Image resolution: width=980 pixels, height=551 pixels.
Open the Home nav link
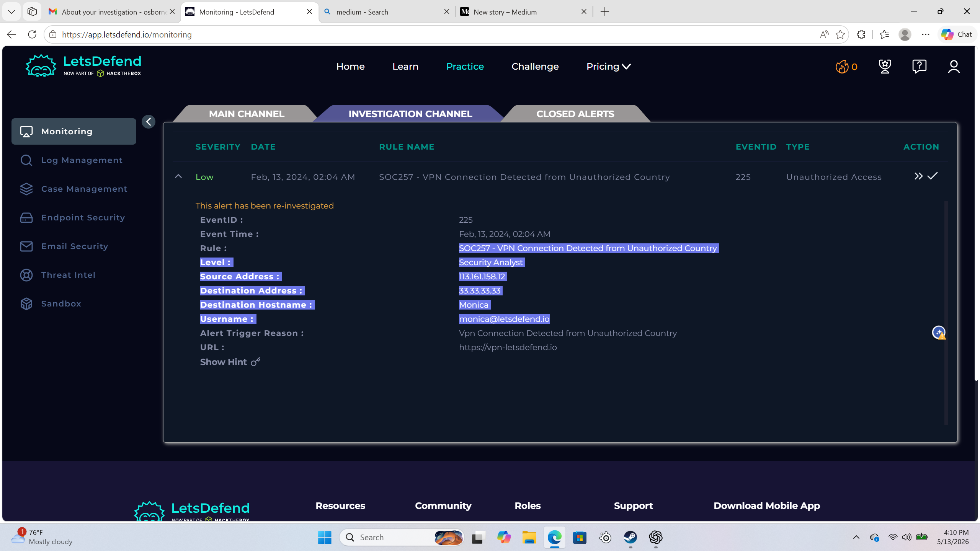click(350, 67)
